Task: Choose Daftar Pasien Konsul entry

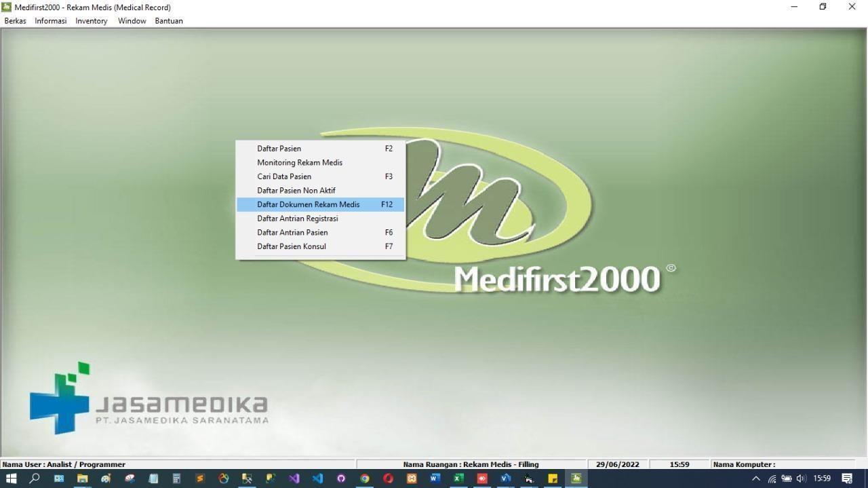Action: [x=320, y=246]
